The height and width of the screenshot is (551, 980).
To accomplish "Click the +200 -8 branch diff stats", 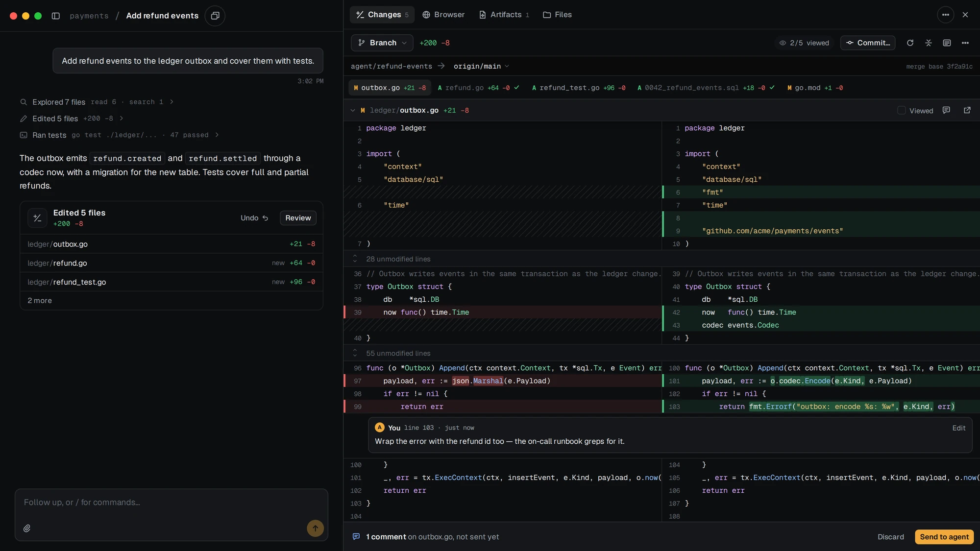I will (x=435, y=43).
